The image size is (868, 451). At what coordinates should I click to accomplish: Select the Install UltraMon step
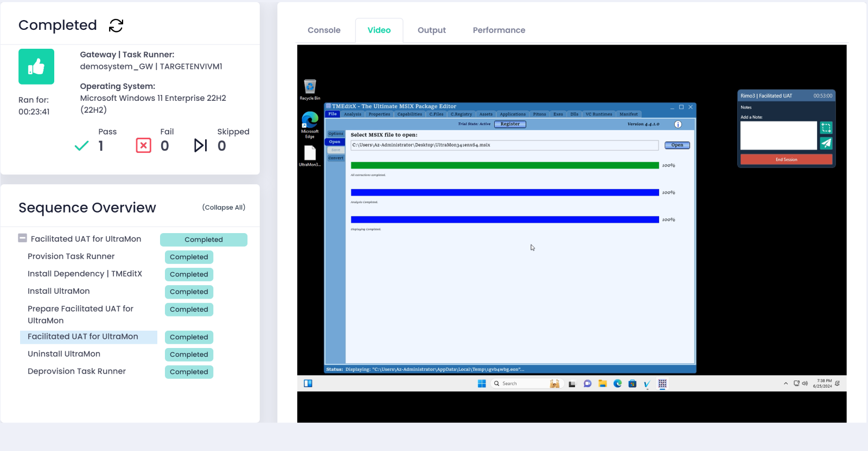[59, 291]
